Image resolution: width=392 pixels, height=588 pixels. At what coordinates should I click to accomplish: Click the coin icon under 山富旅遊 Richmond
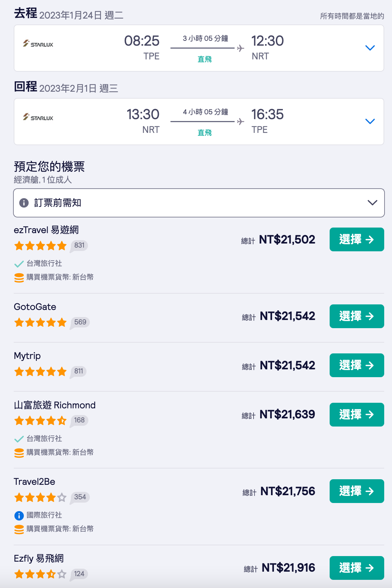point(19,453)
